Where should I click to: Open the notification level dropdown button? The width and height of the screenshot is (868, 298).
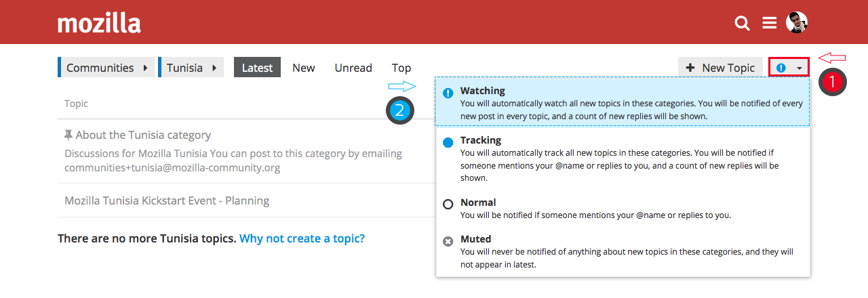789,68
